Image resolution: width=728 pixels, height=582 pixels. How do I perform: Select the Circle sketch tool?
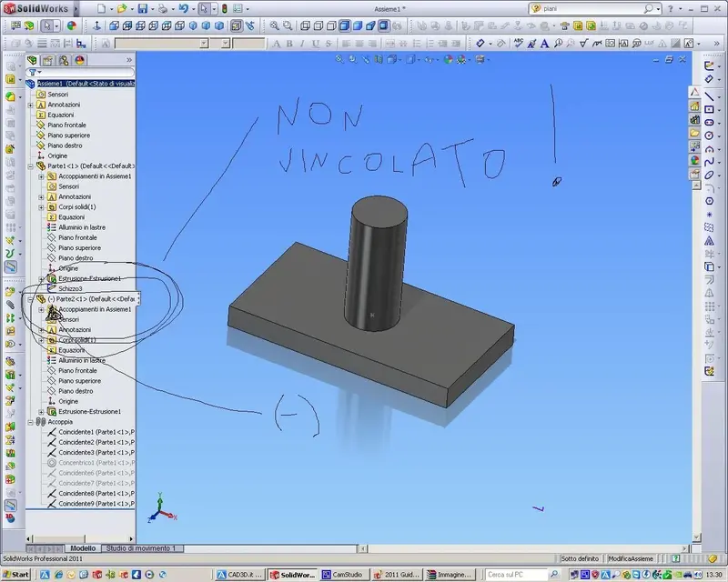pos(709,135)
